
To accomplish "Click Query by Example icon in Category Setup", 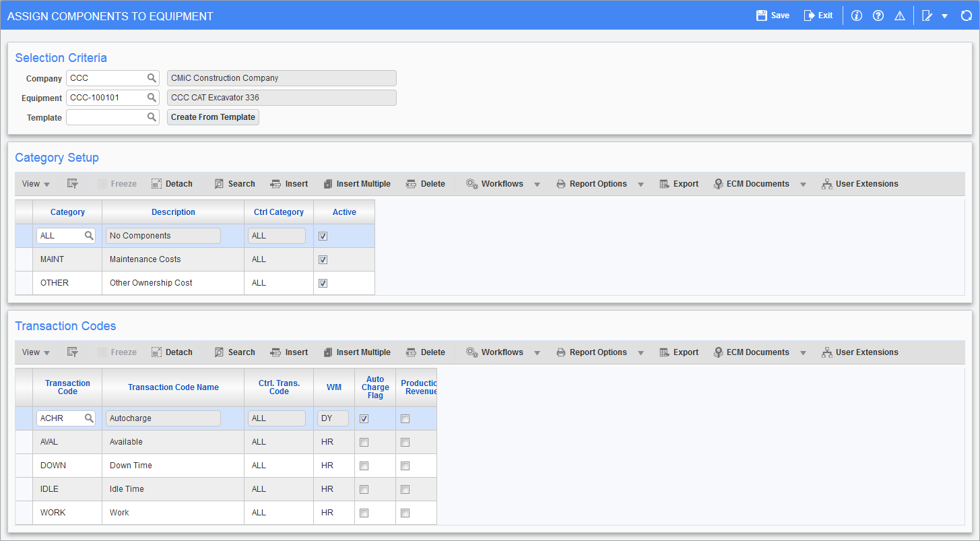I will [73, 184].
